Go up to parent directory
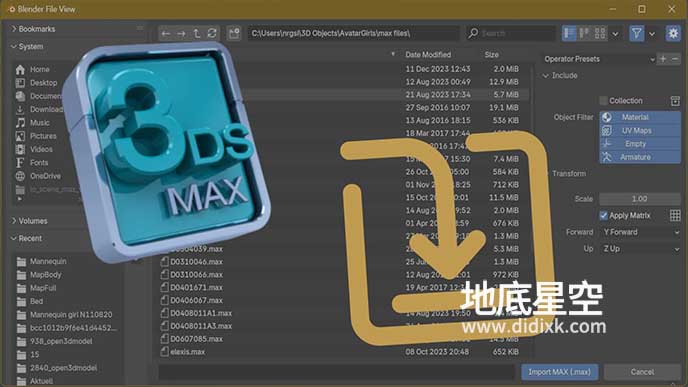688x387 pixels. [197, 33]
